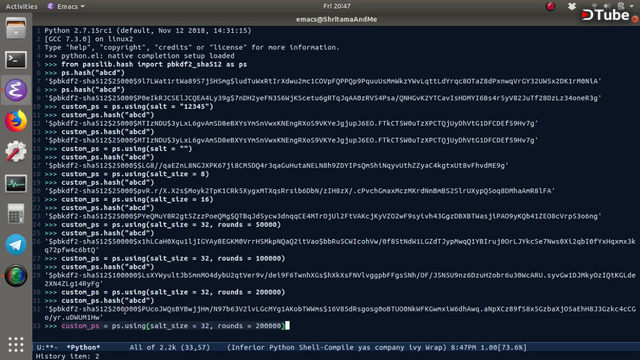Open the system status menu arrow

pyautogui.click(x=632, y=6)
